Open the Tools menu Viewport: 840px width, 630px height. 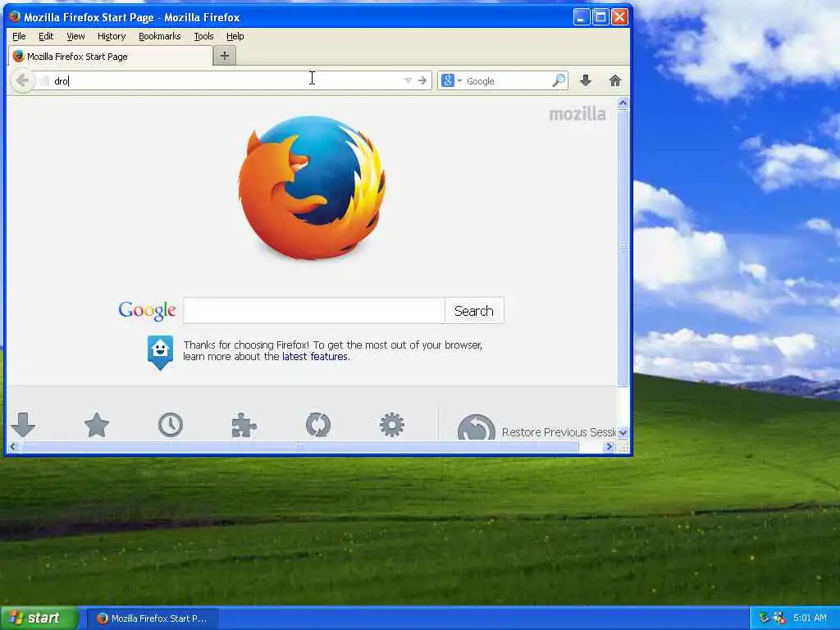(x=203, y=36)
